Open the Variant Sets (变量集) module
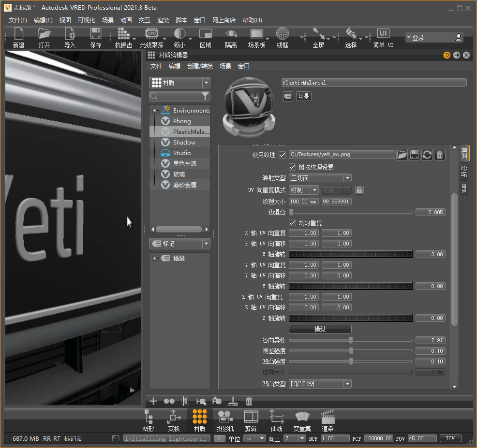Screen dimensions: 477x448 [x=302, y=420]
